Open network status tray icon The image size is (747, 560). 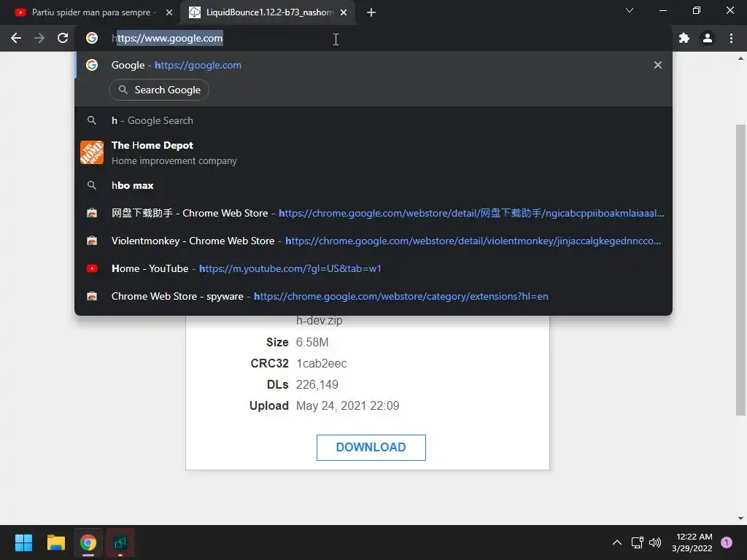pyautogui.click(x=637, y=542)
